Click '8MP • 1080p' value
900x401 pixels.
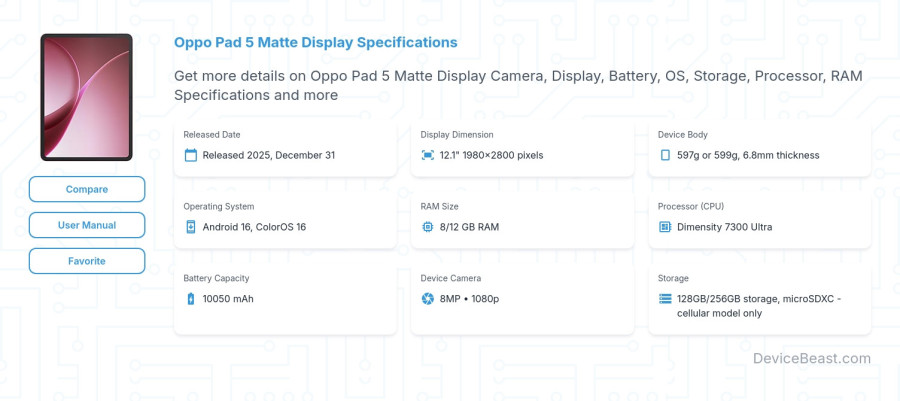(x=470, y=298)
